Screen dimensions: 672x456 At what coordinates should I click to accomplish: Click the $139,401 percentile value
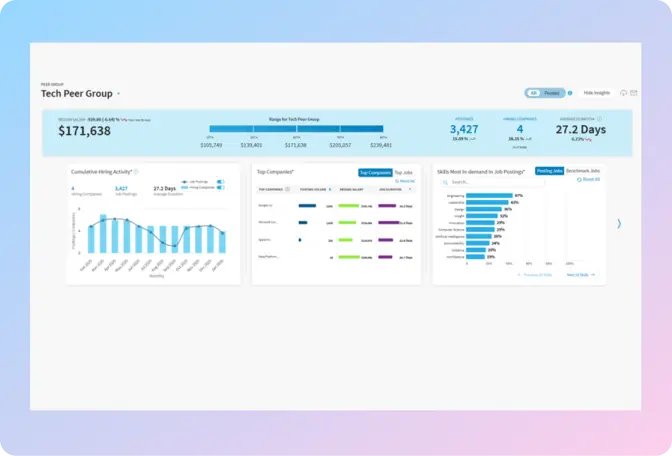pyautogui.click(x=251, y=145)
